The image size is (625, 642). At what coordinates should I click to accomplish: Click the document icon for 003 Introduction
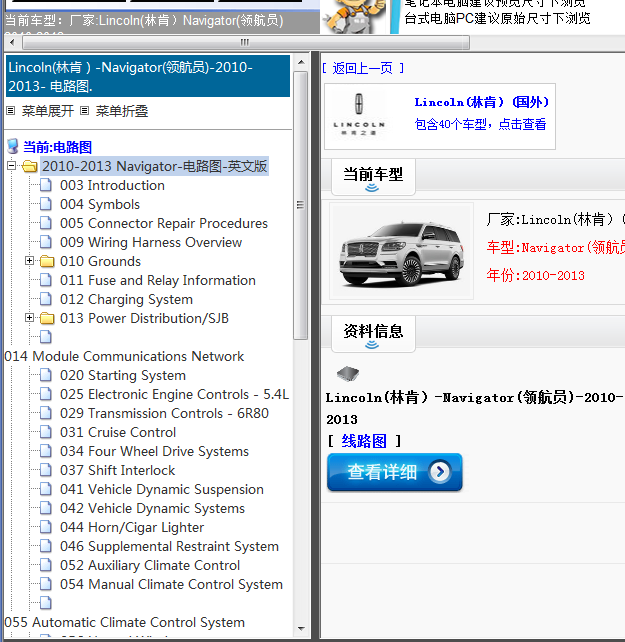[46, 185]
